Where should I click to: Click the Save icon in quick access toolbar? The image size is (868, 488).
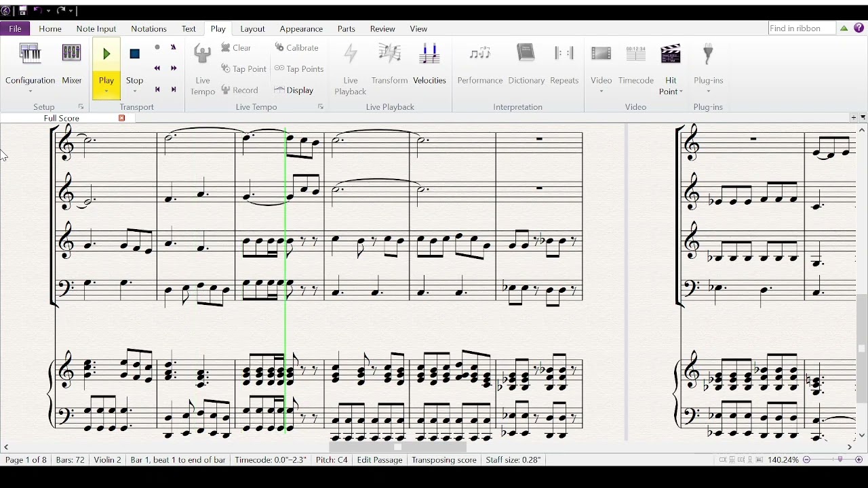coord(22,11)
